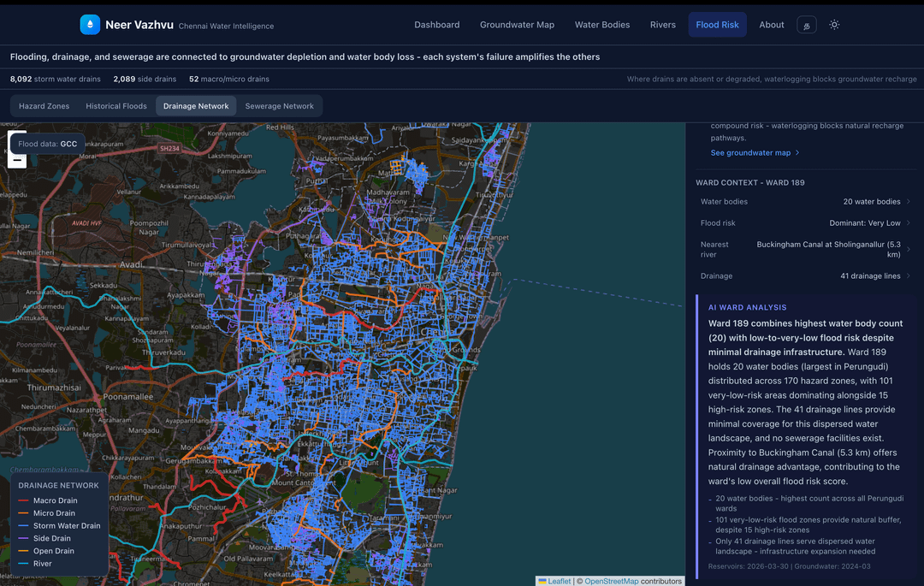Open the 41 drainage lines row
The height and width of the screenshot is (586, 924).
[908, 276]
